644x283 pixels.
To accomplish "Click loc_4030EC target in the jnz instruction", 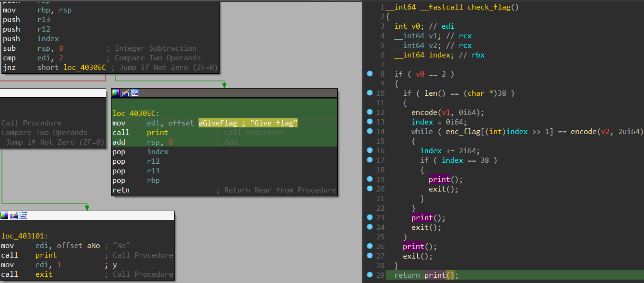I will click(x=85, y=68).
